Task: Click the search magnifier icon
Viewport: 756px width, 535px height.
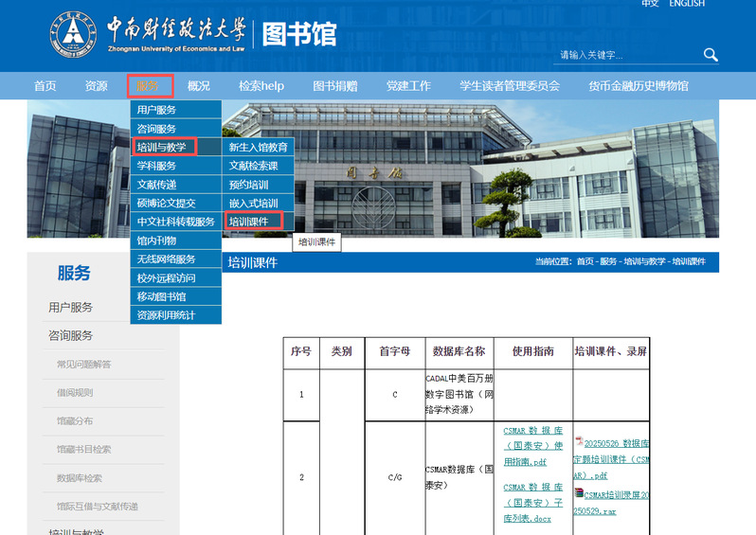Action: pyautogui.click(x=711, y=55)
